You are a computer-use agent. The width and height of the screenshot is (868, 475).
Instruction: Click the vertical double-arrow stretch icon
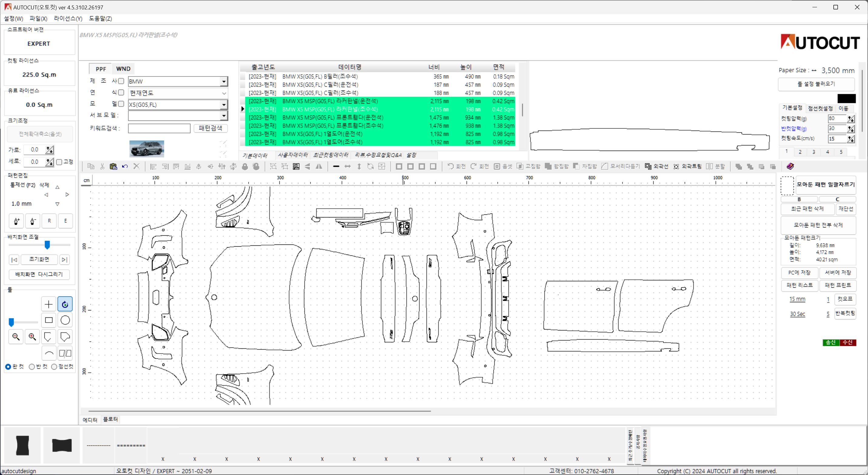pos(359,166)
